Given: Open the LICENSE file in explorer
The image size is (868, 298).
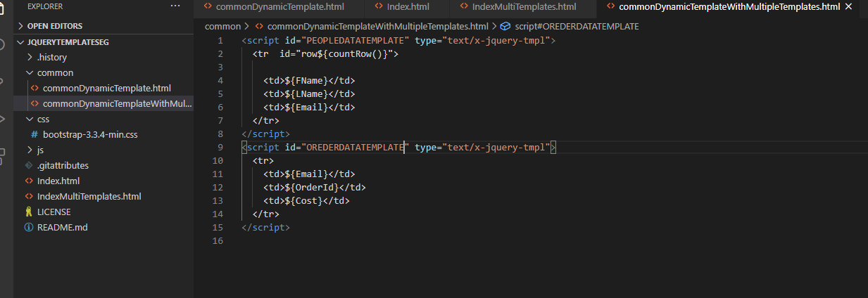Looking at the screenshot, I should coord(54,212).
